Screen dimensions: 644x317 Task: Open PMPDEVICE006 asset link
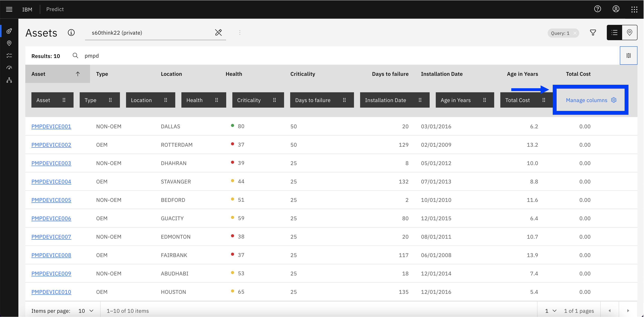51,218
